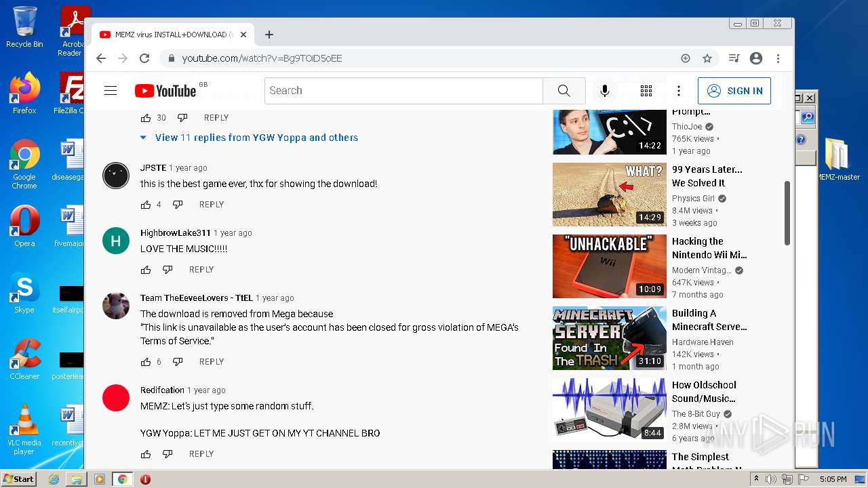
Task: Click the taskbar volume speaker icon
Action: coord(772,479)
